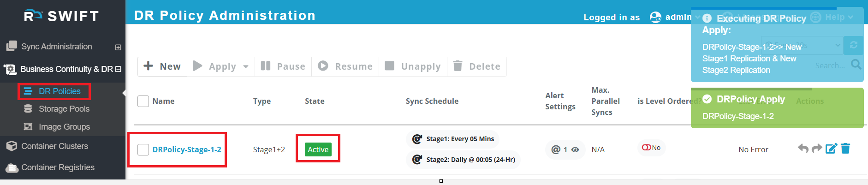
Task: Open Container Clusters section
Action: pos(54,146)
